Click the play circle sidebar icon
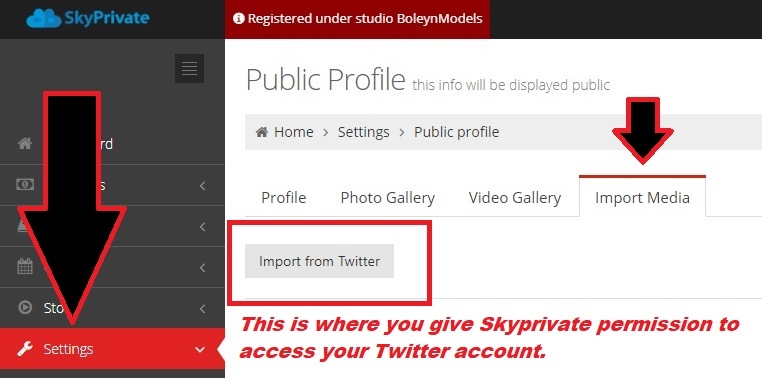This screenshot has width=762, height=378. click(x=25, y=308)
